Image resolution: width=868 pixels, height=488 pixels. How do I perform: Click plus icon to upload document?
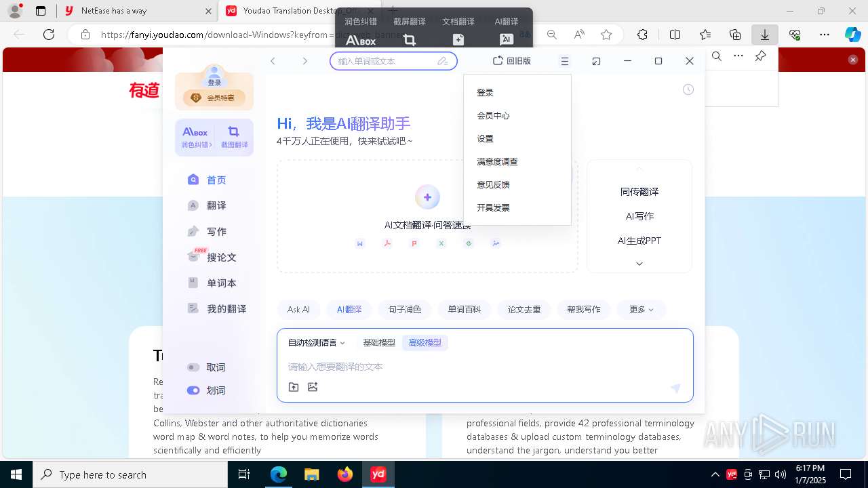coord(427,197)
